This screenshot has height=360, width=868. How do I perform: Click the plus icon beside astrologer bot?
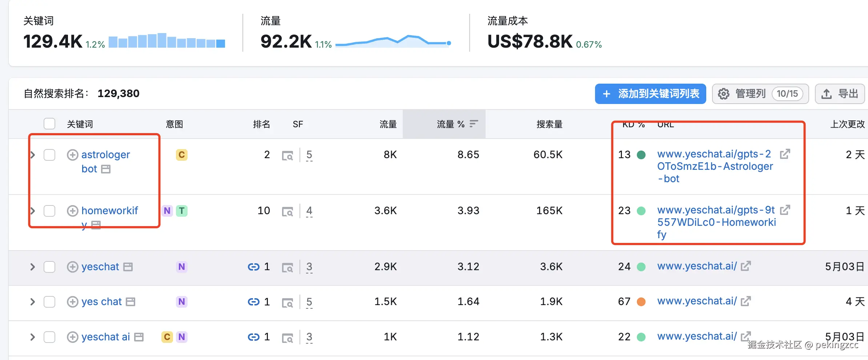click(x=72, y=155)
